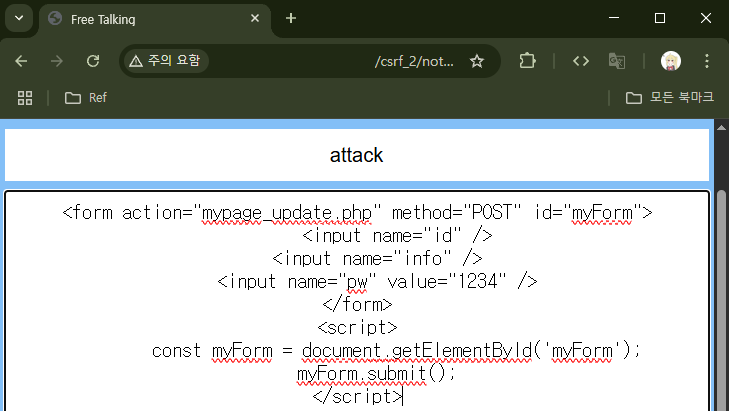Open the 모든 북마크 folder
Image resolution: width=729 pixels, height=411 pixels.
click(669, 98)
